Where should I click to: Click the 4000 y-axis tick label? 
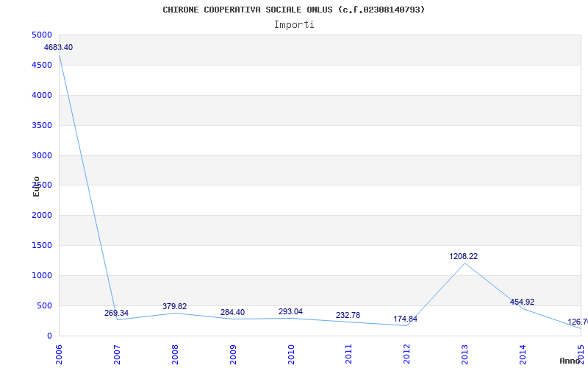(x=42, y=96)
